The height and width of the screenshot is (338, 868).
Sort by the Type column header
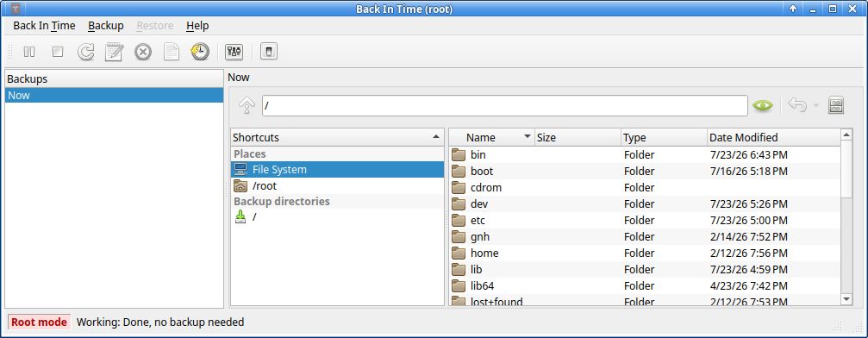click(x=664, y=137)
